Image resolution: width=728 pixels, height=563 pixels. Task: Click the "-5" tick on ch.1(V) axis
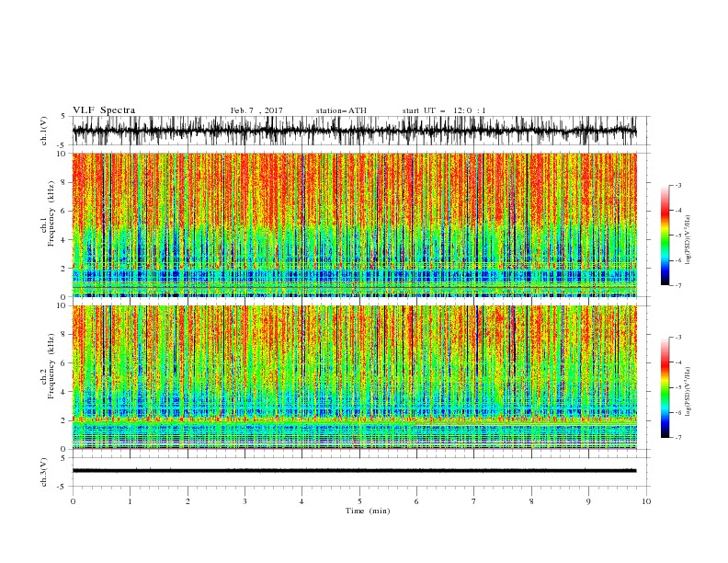pos(62,145)
